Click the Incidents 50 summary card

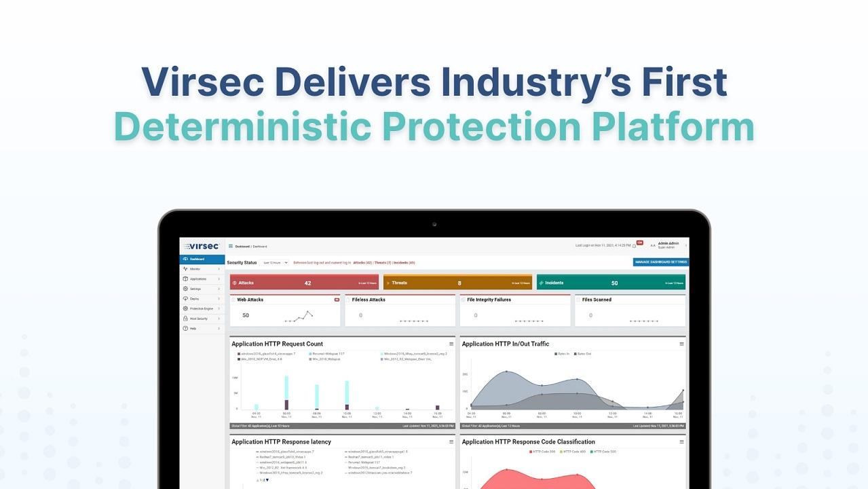pyautogui.click(x=611, y=283)
